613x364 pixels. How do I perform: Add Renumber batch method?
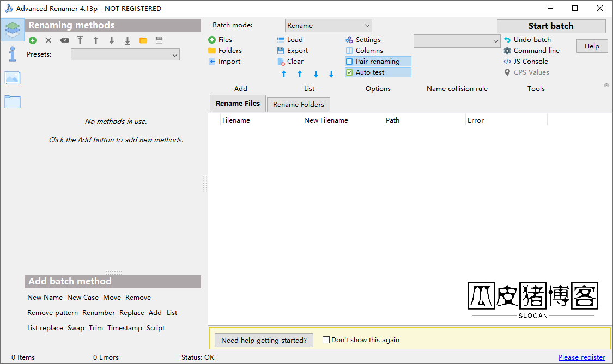99,312
